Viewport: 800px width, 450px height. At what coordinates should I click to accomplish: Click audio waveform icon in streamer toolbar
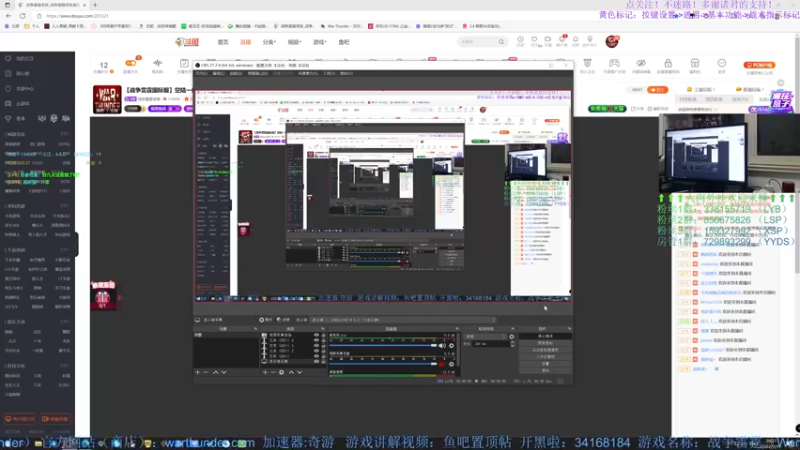coord(157,65)
